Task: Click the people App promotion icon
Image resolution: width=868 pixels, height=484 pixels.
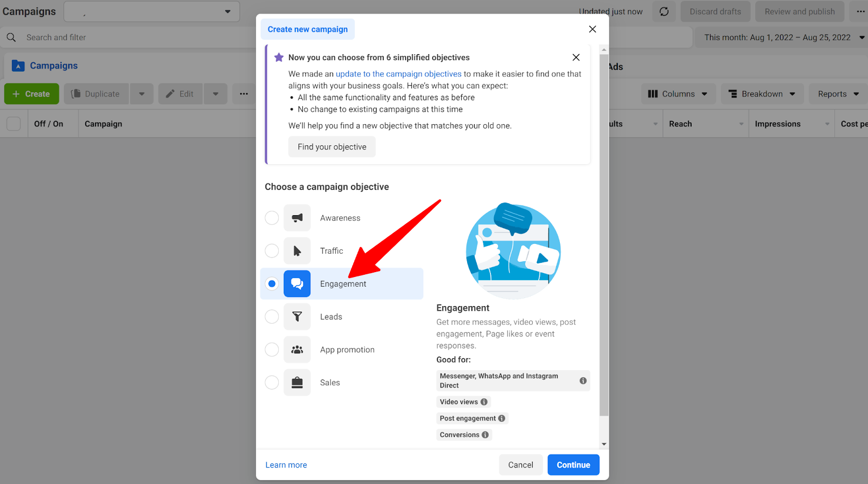Action: coord(297,350)
